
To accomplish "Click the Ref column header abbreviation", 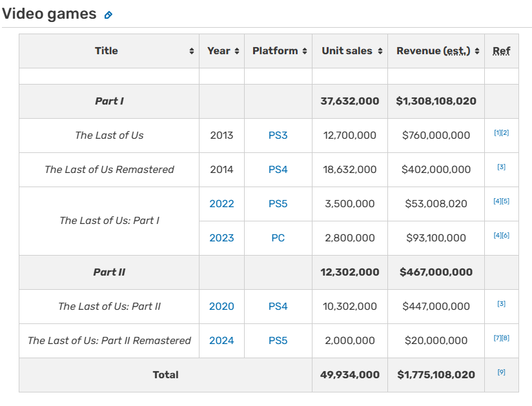I will tap(502, 51).
